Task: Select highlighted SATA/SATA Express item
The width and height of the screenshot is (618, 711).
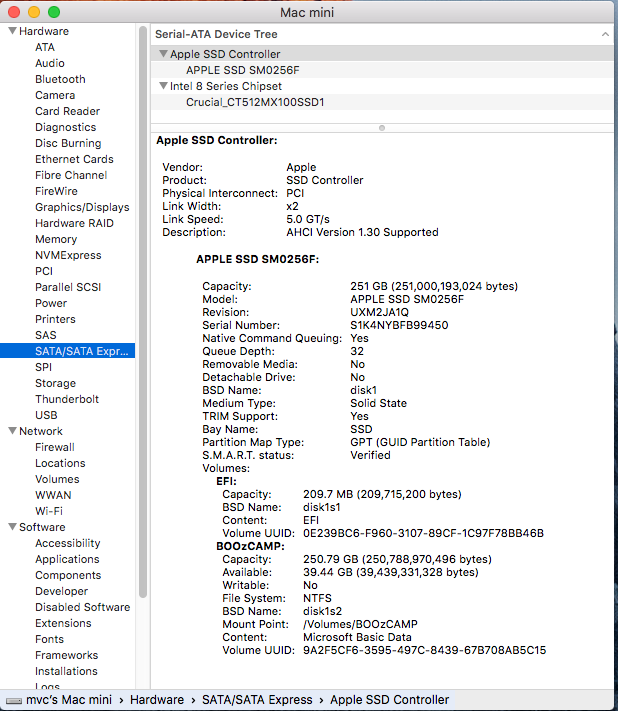Action: tap(68, 351)
